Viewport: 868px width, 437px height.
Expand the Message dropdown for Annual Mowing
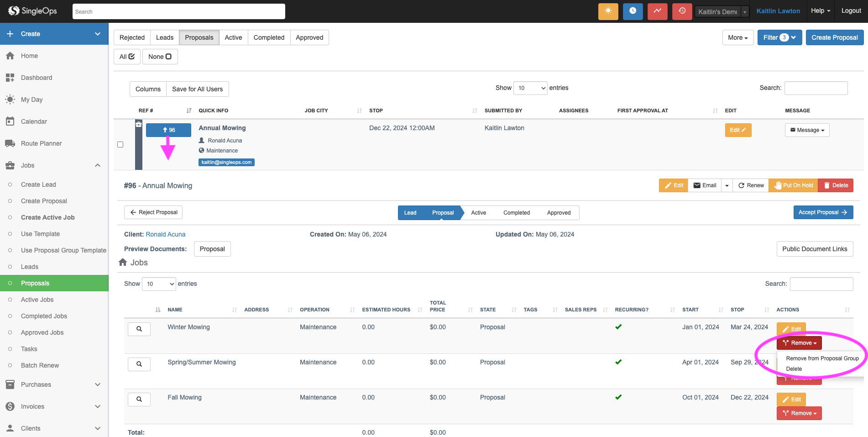click(x=807, y=130)
